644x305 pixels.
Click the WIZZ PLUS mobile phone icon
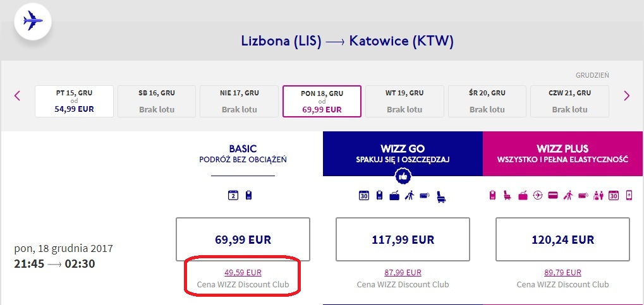tap(629, 195)
